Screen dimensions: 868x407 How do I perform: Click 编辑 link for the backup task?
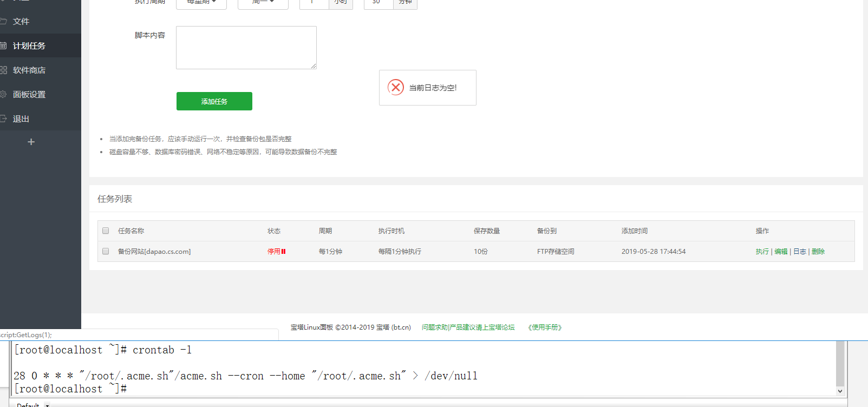[x=781, y=252]
